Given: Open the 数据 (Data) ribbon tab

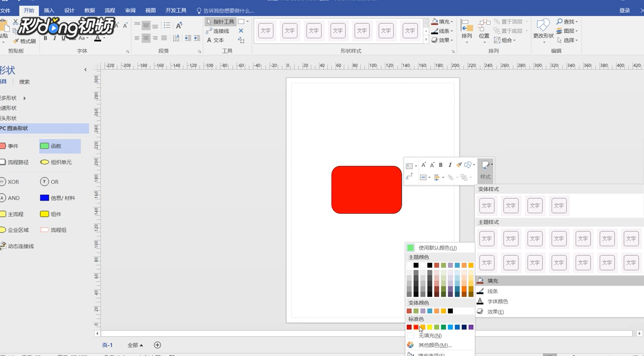Looking at the screenshot, I should [x=89, y=10].
